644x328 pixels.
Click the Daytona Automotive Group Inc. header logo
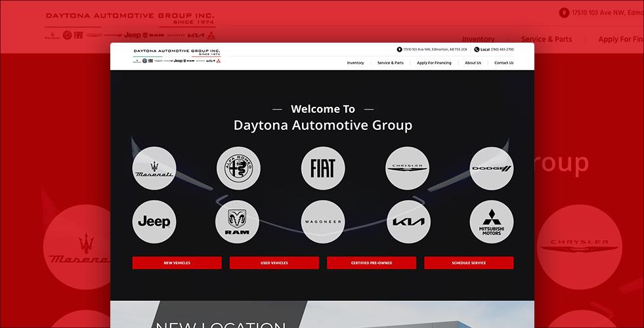pos(177,56)
